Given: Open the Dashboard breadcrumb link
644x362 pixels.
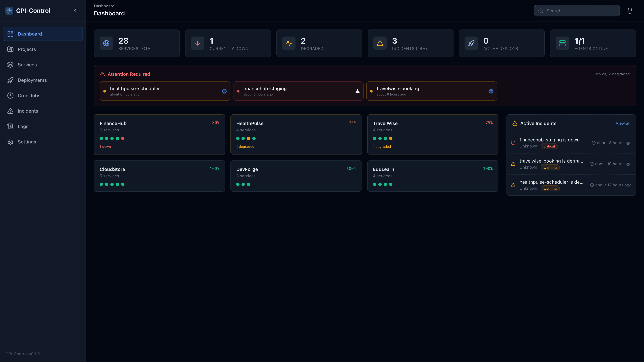Looking at the screenshot, I should (x=104, y=6).
